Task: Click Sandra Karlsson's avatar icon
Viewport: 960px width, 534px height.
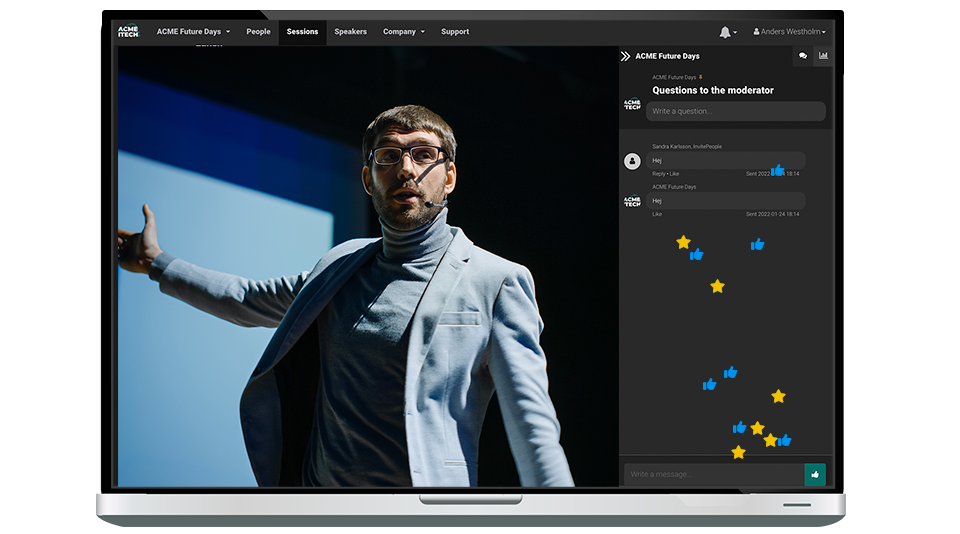Action: (632, 161)
